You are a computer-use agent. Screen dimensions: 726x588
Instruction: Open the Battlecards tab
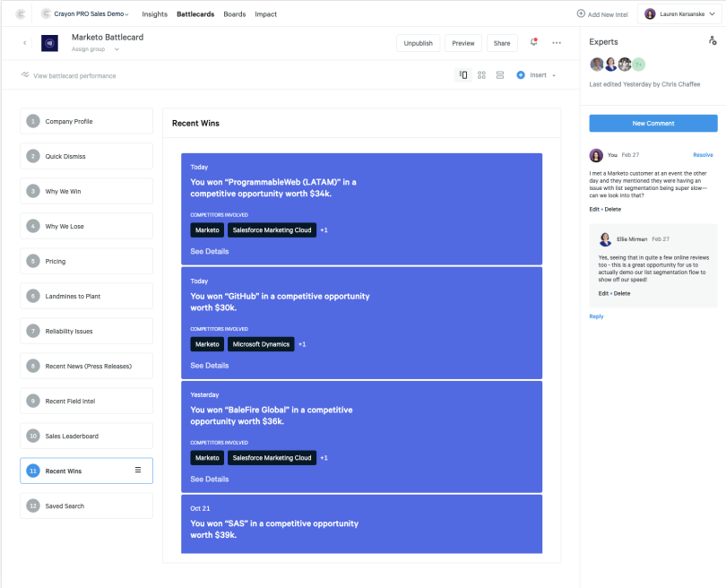(195, 14)
